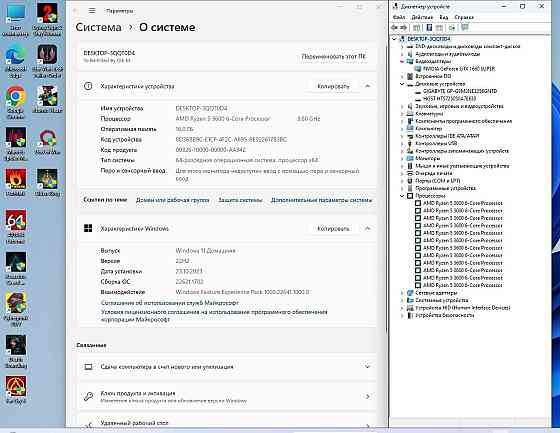Viewport: 560px width, 433px height.
Task: Select Клавиатуры category in device tree
Action: pyautogui.click(x=429, y=114)
